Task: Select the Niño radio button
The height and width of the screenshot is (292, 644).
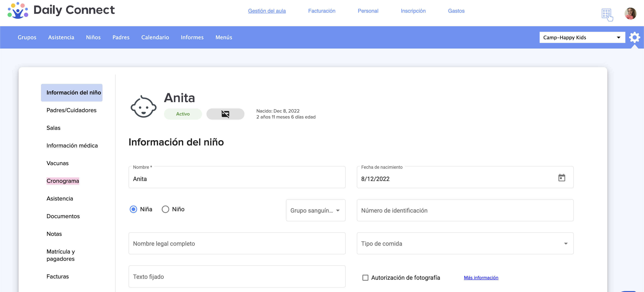Action: (165, 209)
